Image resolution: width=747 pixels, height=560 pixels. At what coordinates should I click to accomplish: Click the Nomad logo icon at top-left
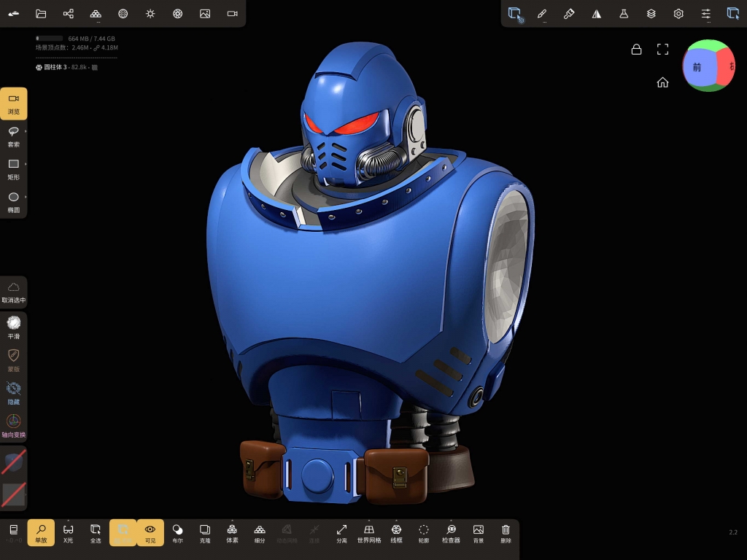tap(14, 14)
